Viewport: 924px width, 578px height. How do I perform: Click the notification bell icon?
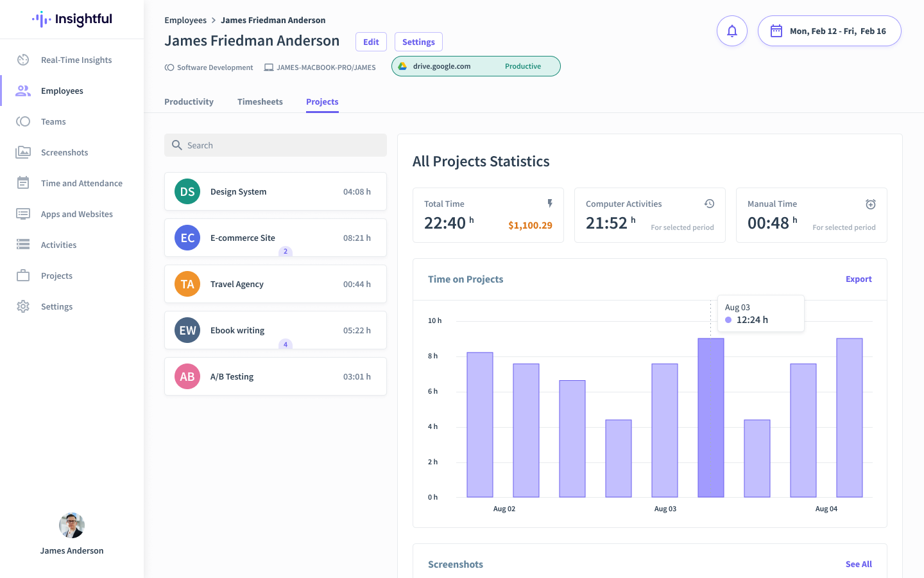[732, 31]
